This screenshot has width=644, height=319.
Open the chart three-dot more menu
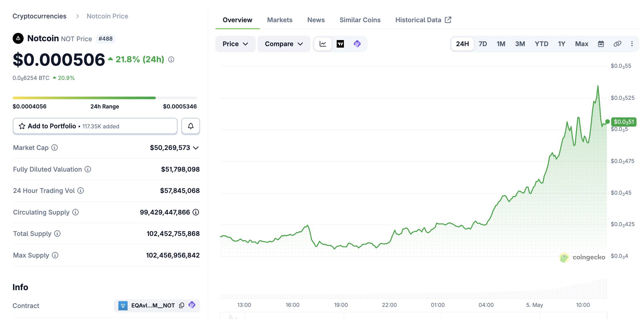click(x=632, y=44)
